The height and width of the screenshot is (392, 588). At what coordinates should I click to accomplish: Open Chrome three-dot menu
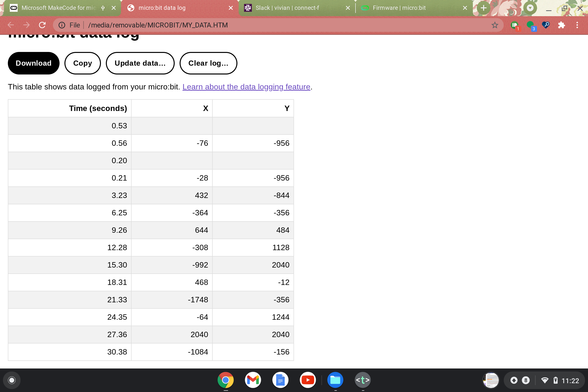577,25
